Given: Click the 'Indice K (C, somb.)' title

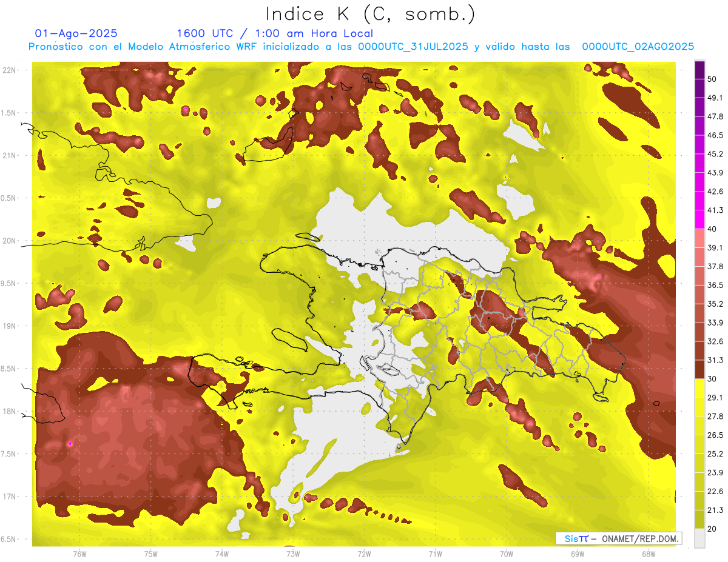Looking at the screenshot, I should 370,13.
